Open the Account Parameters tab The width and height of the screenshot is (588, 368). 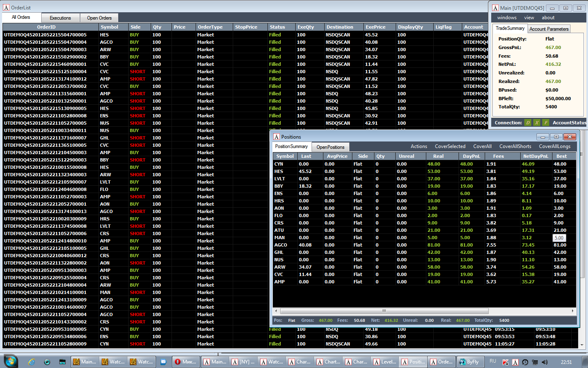[x=549, y=29]
